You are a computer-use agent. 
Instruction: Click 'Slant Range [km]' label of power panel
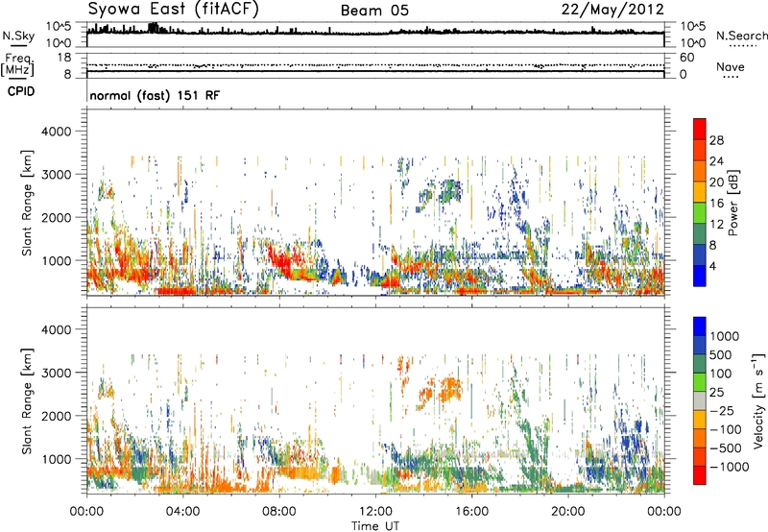point(27,203)
